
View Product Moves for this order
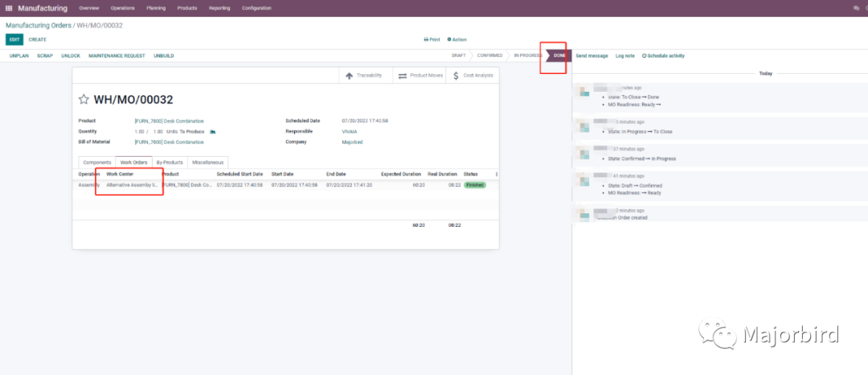(x=420, y=76)
